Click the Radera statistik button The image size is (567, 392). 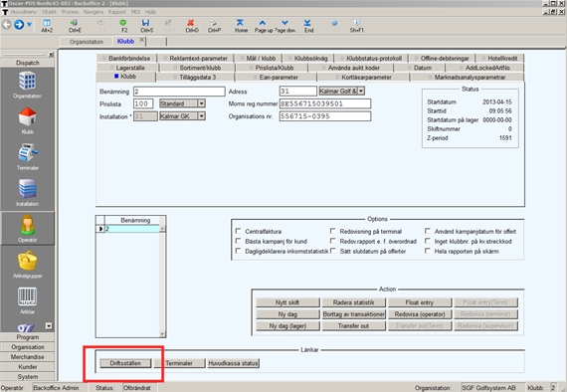click(354, 302)
